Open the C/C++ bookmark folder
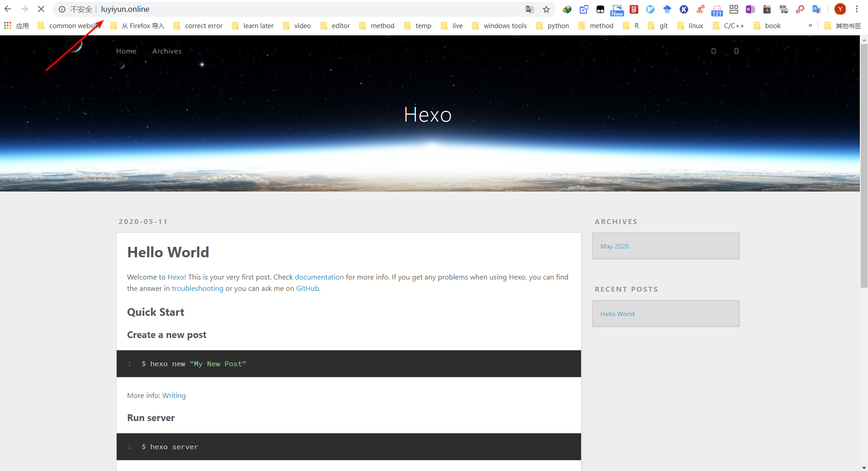Viewport: 868px width, 471px height. tap(728, 26)
